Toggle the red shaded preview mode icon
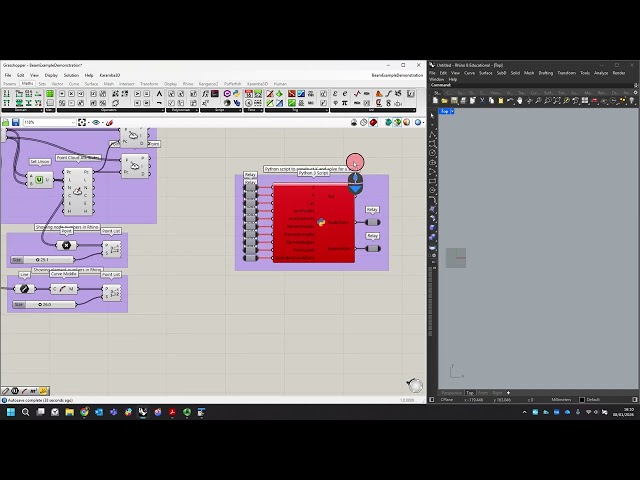The image size is (640, 480). pyautogui.click(x=373, y=122)
